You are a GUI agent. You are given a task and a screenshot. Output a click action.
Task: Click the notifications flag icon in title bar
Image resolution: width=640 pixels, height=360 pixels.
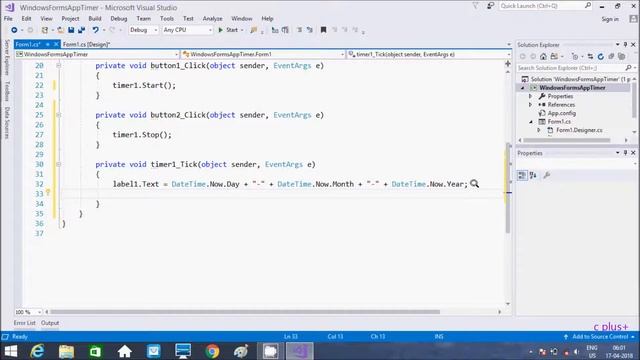pyautogui.click(x=476, y=6)
